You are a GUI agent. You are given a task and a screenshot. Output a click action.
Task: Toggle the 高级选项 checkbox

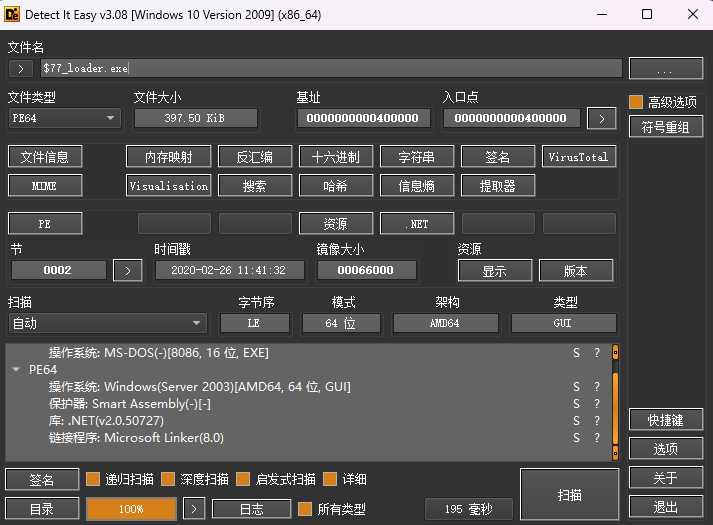pyautogui.click(x=635, y=102)
